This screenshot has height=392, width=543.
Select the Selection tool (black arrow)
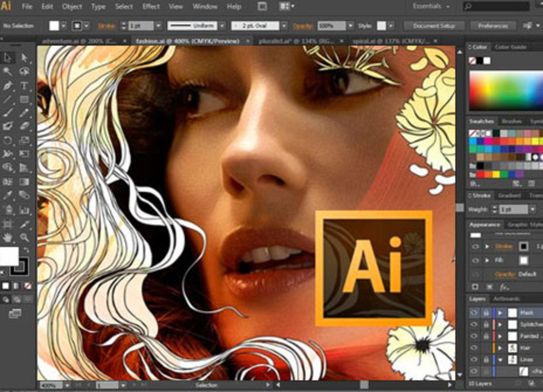pos(8,57)
